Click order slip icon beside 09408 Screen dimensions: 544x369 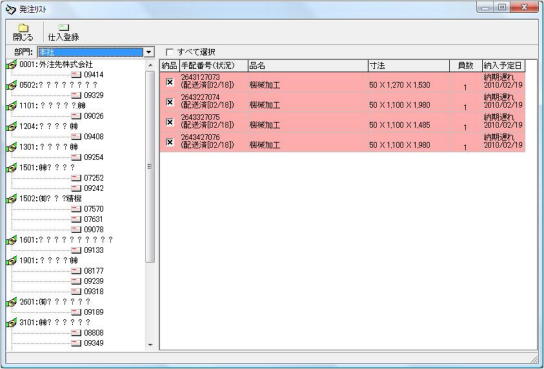coord(76,137)
